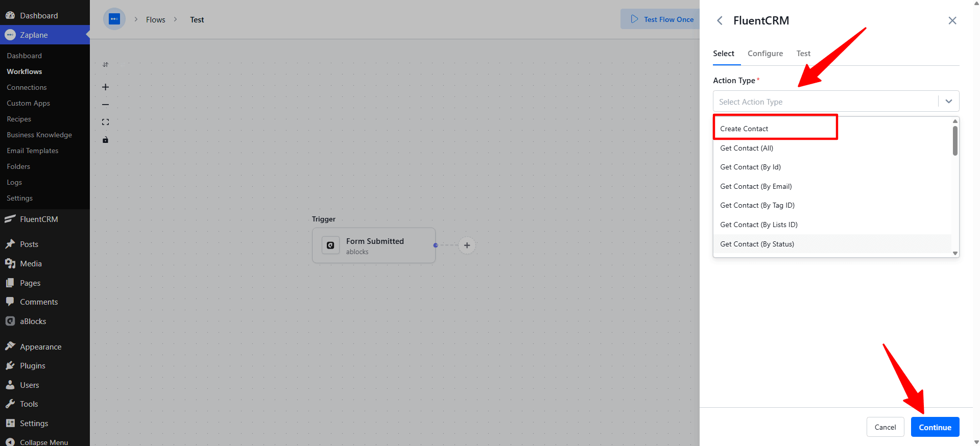Click the Plugins plug icon
This screenshot has height=446, width=980.
pyautogui.click(x=10, y=365)
